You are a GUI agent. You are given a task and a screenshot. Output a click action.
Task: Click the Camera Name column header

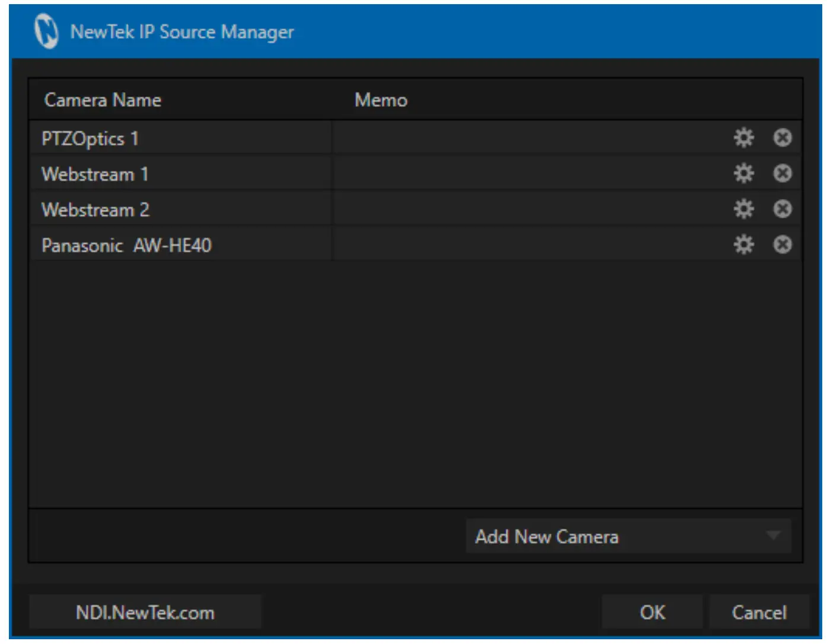tap(102, 100)
